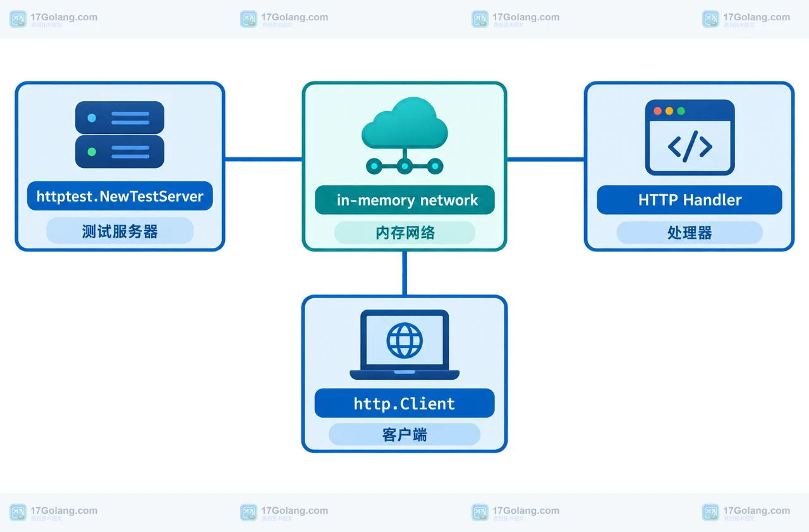Click the 客户端 caption
Screen dimensions: 809x532
(404, 435)
